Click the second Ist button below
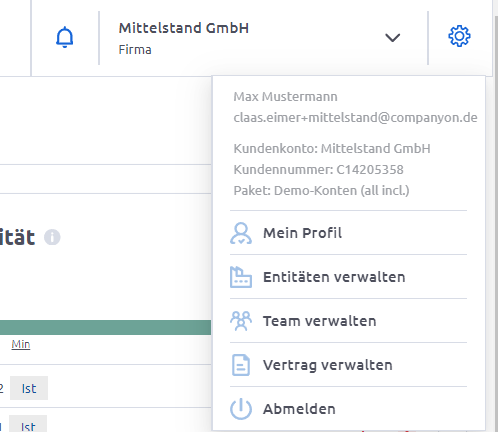The width and height of the screenshot is (498, 432). 28,424
